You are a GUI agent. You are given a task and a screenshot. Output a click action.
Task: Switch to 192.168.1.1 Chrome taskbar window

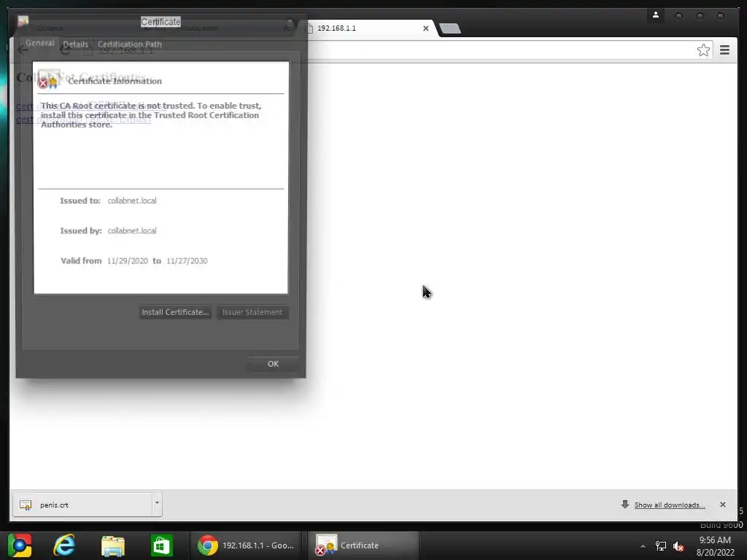(245, 545)
